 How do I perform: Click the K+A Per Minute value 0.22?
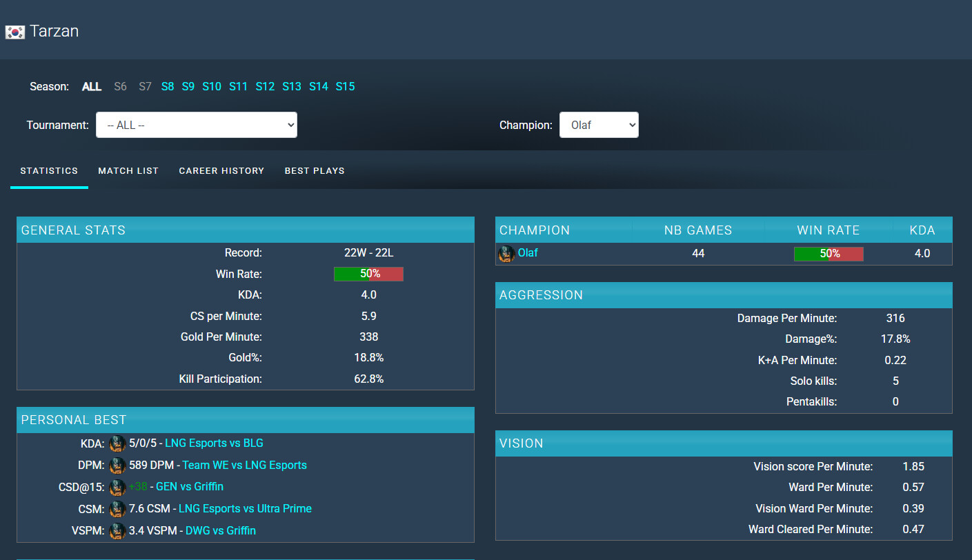click(895, 360)
